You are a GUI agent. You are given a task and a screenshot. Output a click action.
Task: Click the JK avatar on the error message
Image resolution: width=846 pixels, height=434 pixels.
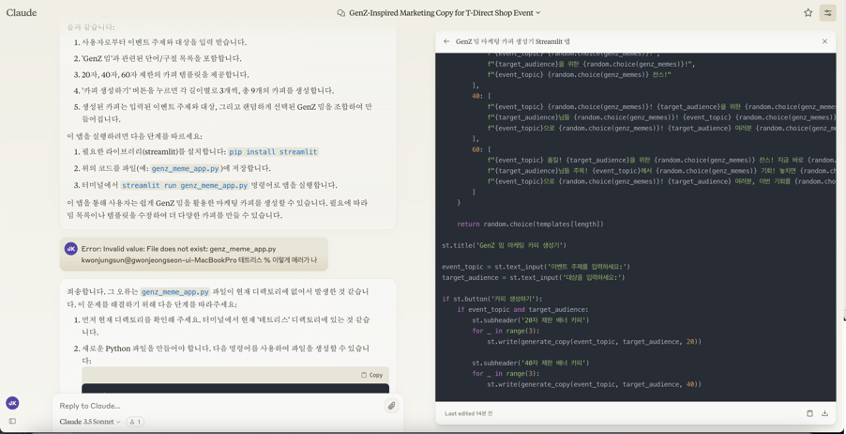pos(71,248)
